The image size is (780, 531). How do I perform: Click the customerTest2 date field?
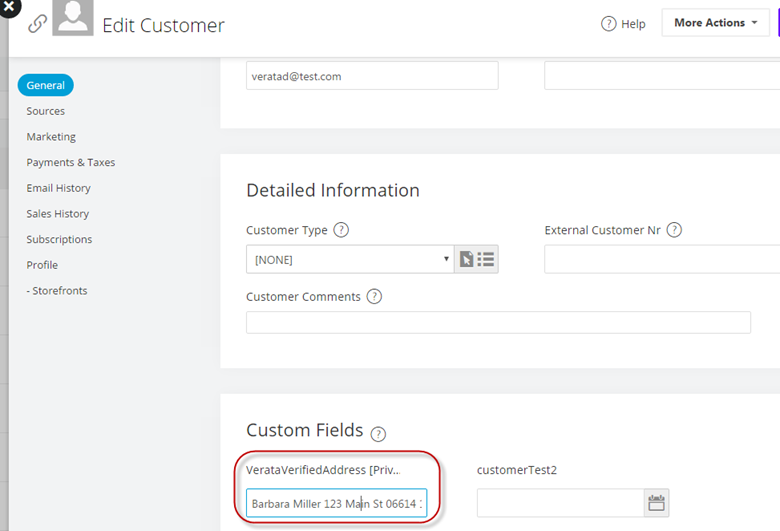pyautogui.click(x=561, y=503)
